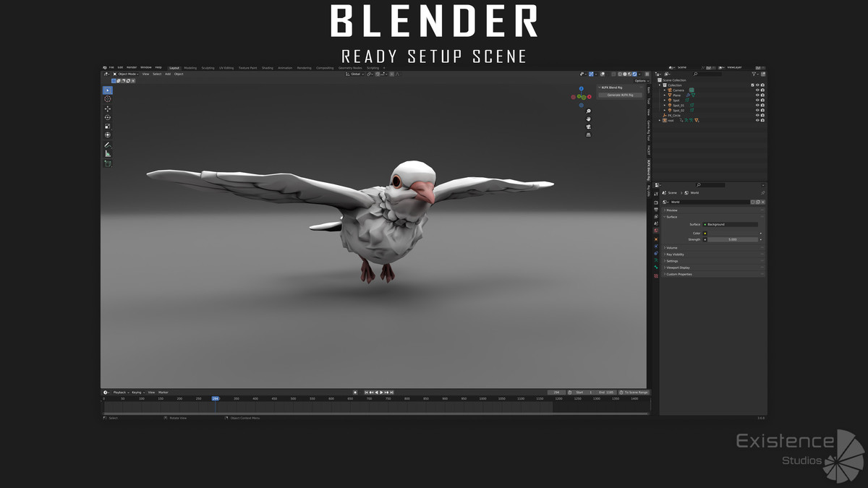Open the Render menu
The image size is (868, 488).
pyautogui.click(x=131, y=67)
